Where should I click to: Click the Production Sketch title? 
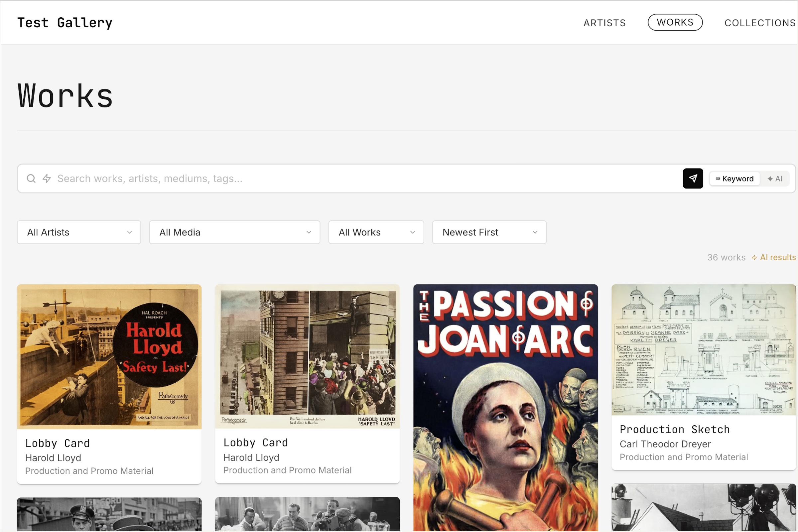click(675, 429)
